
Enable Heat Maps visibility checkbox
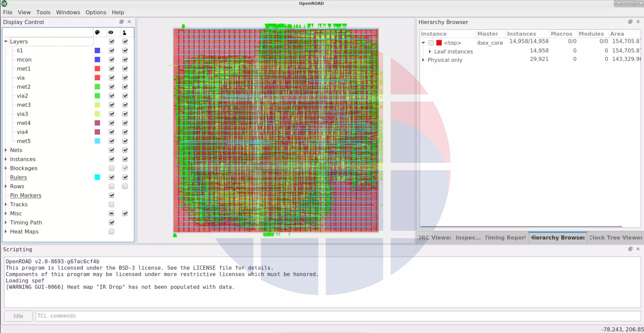112,231
